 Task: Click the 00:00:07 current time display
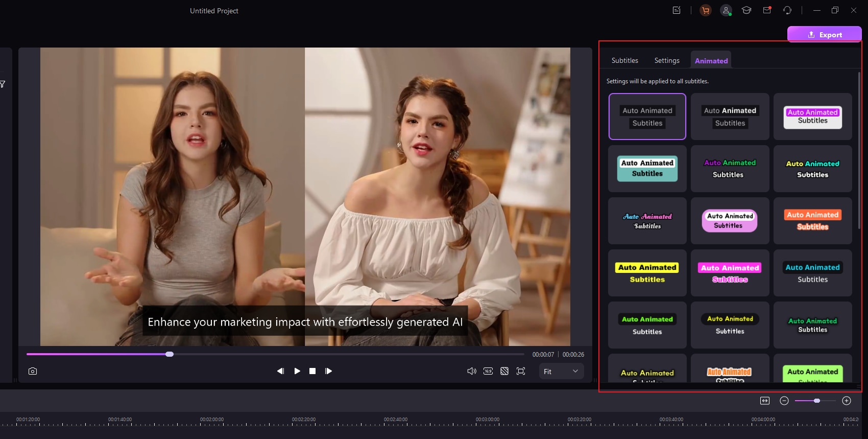[543, 354]
